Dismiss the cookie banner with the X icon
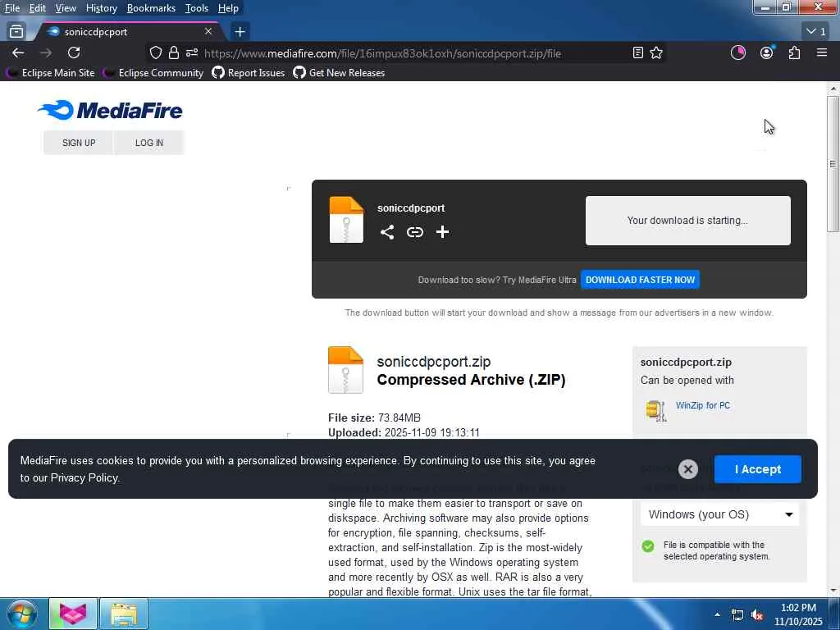Viewport: 840px width, 630px height. 688,469
